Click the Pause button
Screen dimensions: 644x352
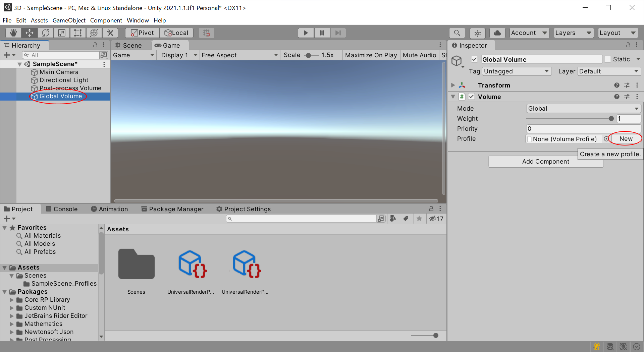pyautogui.click(x=322, y=33)
